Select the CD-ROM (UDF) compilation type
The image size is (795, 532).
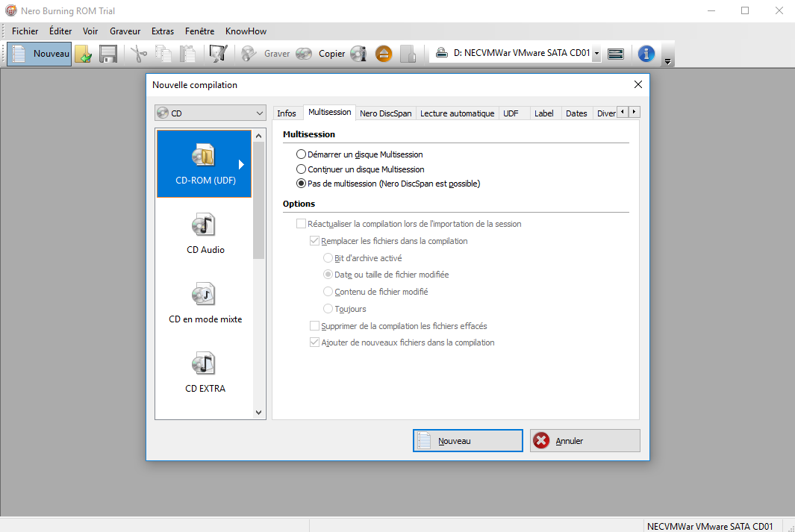(x=205, y=163)
